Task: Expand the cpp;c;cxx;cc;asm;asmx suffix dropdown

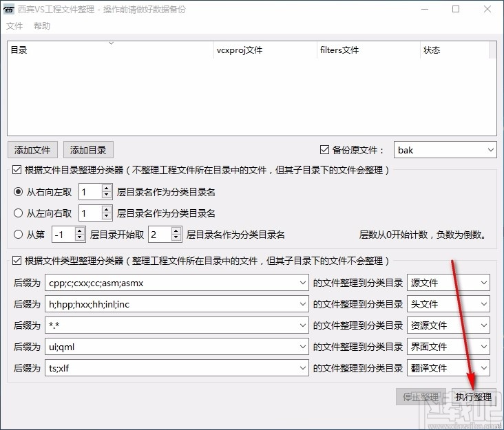Action: click(x=302, y=283)
